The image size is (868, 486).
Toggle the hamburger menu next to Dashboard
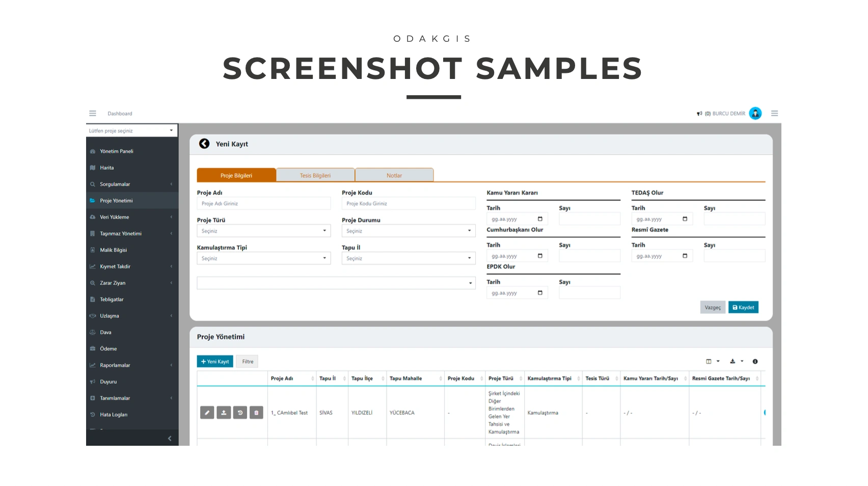coord(93,114)
